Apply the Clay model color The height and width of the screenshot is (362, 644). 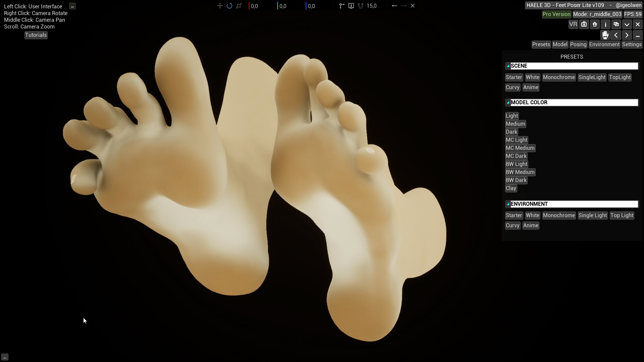click(x=511, y=188)
